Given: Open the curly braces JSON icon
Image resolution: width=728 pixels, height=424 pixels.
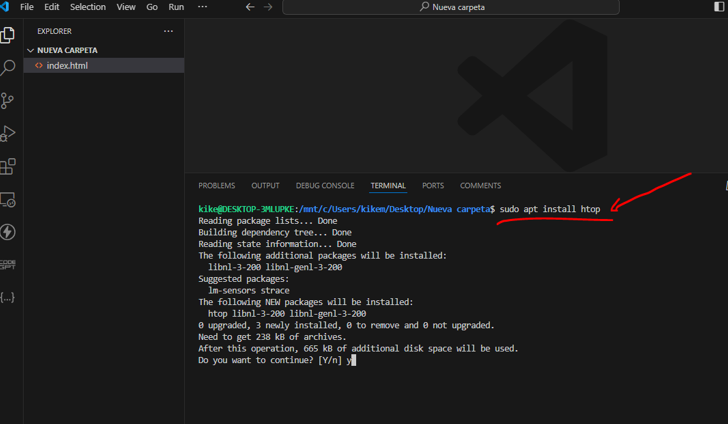Looking at the screenshot, I should (x=8, y=297).
